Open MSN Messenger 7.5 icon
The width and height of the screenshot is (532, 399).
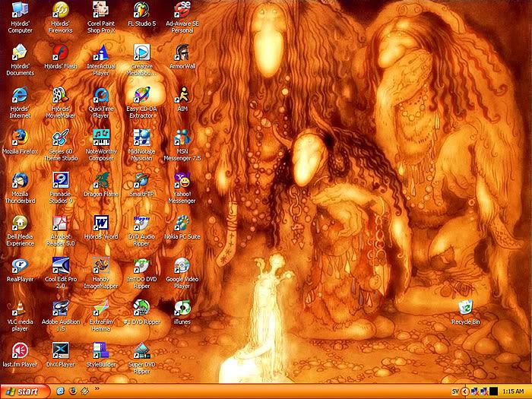pos(182,138)
